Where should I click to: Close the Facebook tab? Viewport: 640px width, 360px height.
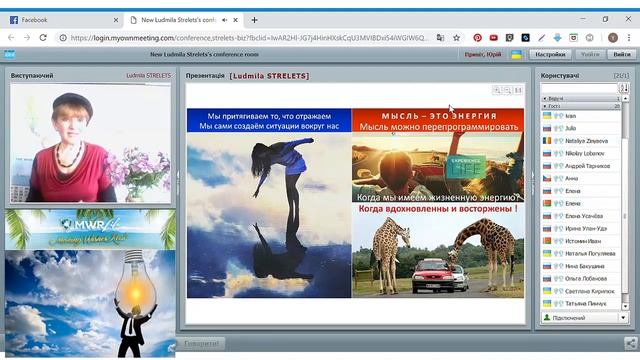tap(116, 20)
